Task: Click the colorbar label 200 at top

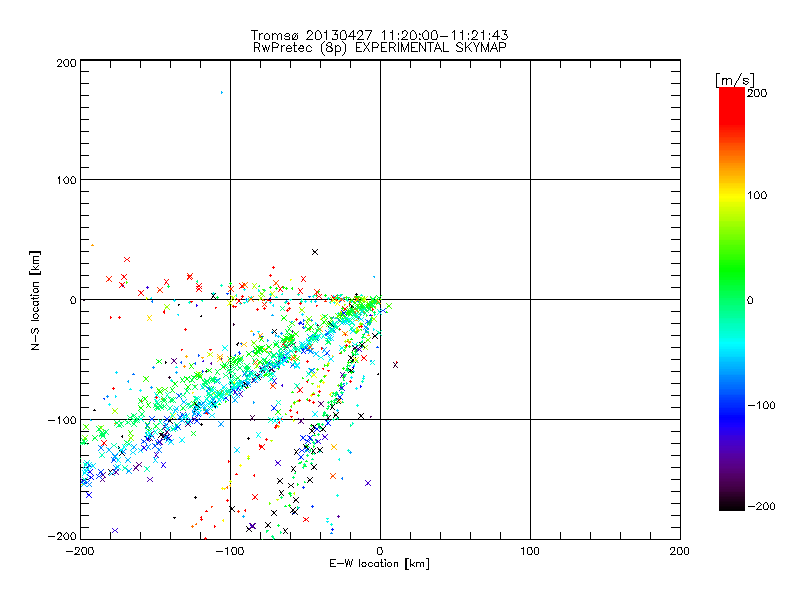Action: [x=757, y=93]
